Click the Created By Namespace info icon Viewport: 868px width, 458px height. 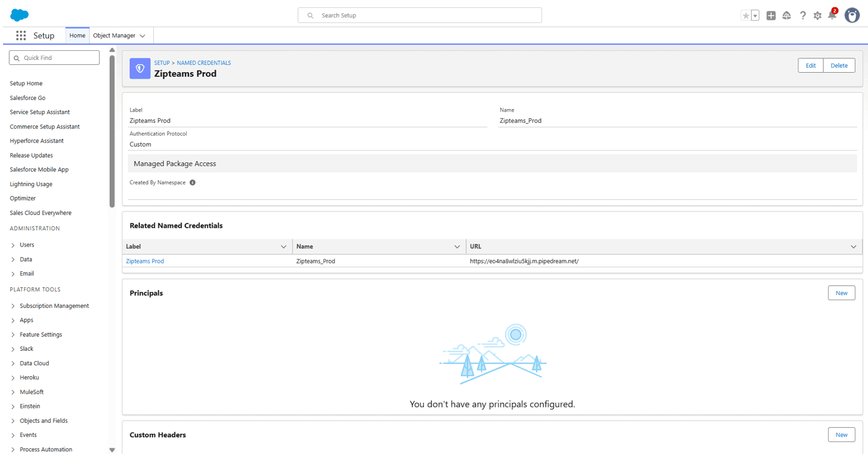pyautogui.click(x=193, y=182)
